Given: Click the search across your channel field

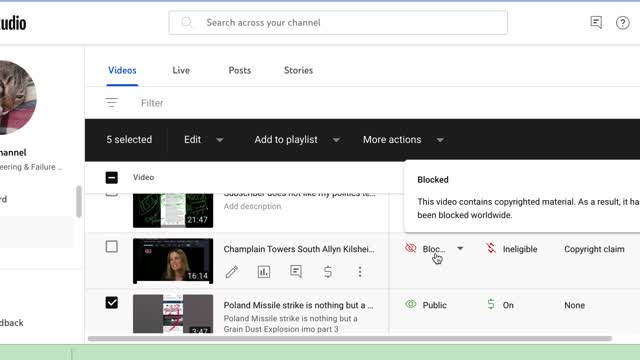Looking at the screenshot, I should (x=338, y=22).
